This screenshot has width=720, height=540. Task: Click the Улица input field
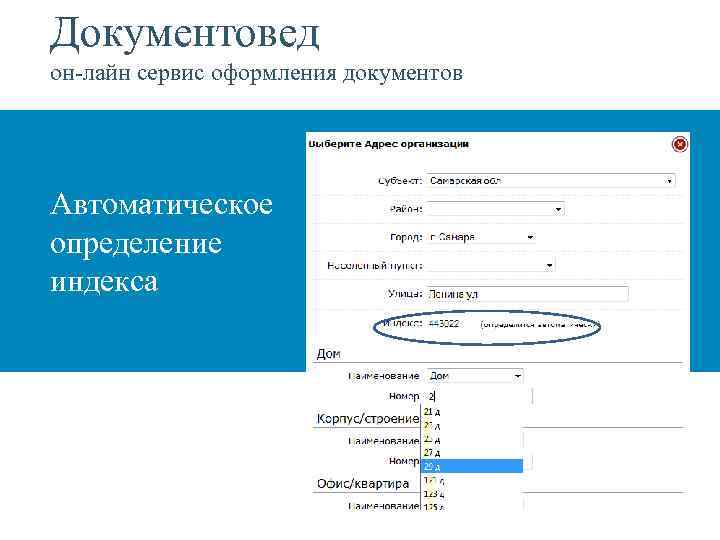point(528,294)
